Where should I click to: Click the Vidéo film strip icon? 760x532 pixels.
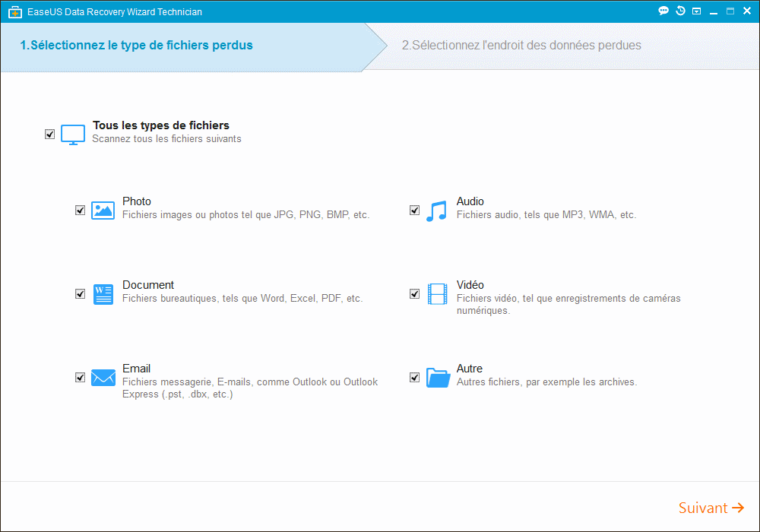tap(437, 294)
